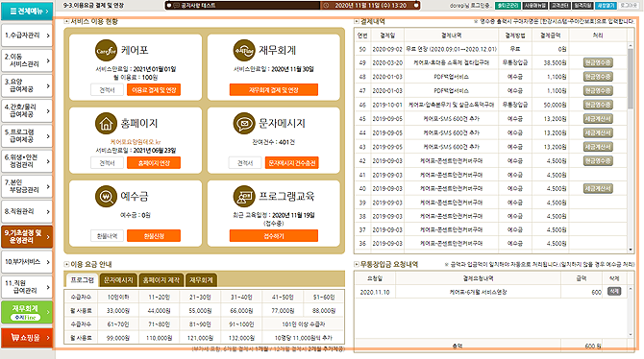This screenshot has width=644, height=359.
Task: Open the 11.직원 급여관리 sidebar menu
Action: point(27,287)
